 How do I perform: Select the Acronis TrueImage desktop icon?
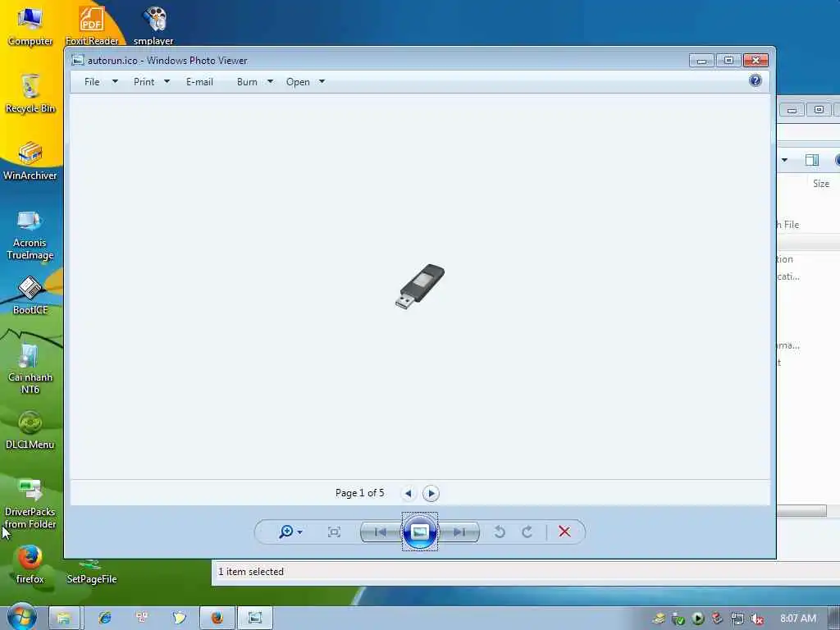30,235
